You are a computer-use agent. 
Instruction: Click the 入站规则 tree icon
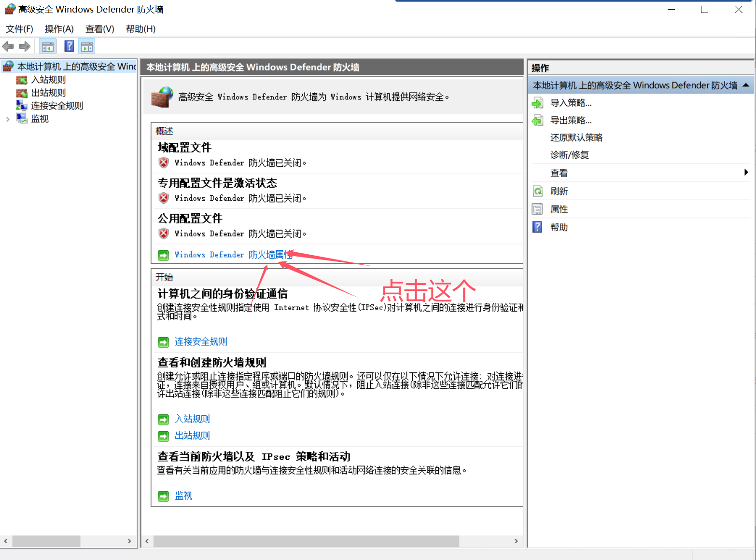coord(22,80)
